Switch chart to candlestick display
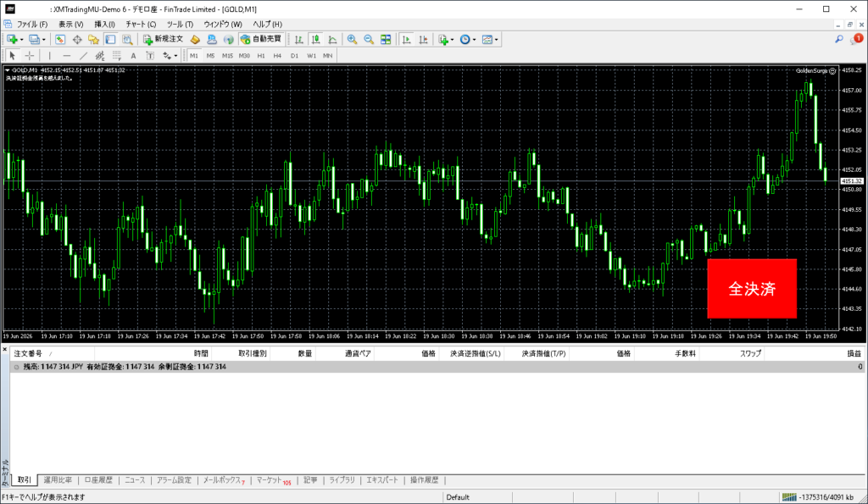 [x=315, y=39]
